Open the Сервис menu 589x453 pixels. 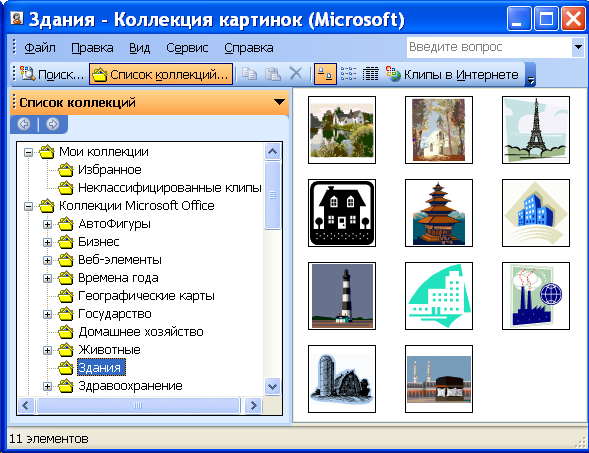coord(187,48)
